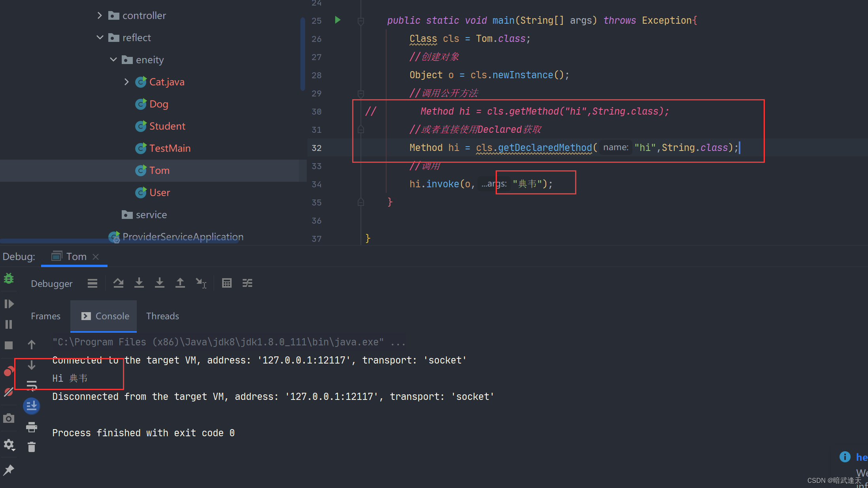Click Step Over debugger icon
Viewport: 868px width, 488px height.
[x=118, y=283]
